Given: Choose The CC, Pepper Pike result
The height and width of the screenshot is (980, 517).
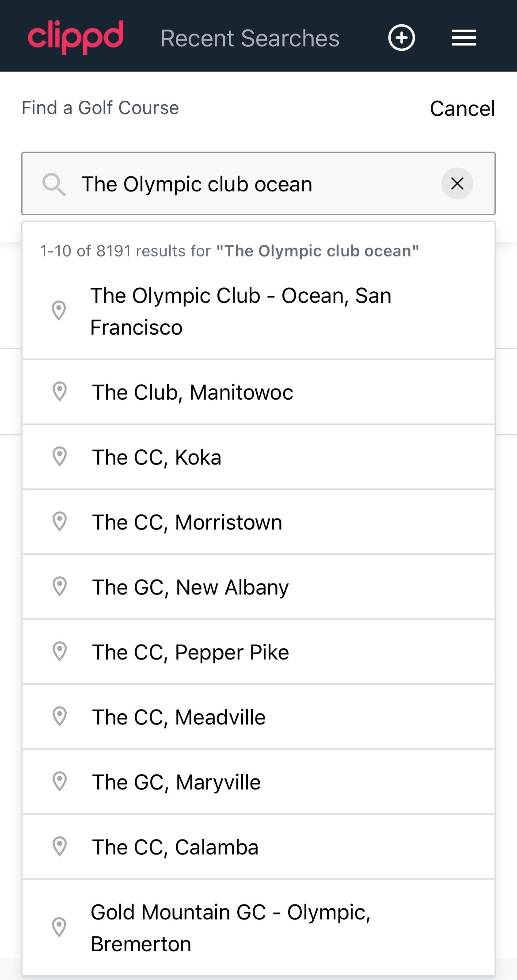Looking at the screenshot, I should click(x=190, y=652).
